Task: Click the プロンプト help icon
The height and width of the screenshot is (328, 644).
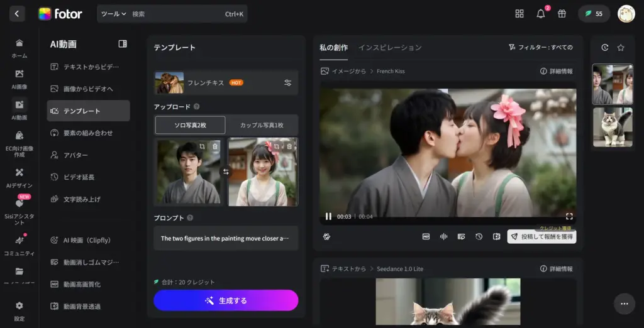Action: [190, 218]
